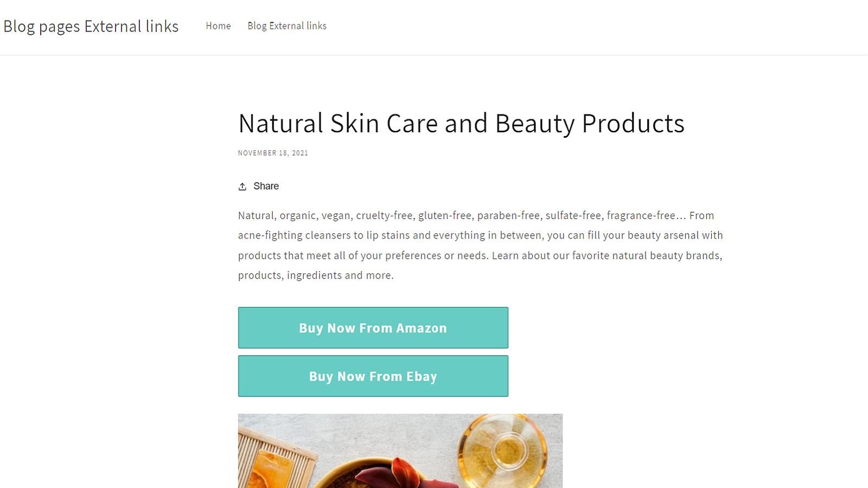Click the Buy Now From Amazon button
Viewport: 868px width, 488px height.
pos(373,328)
